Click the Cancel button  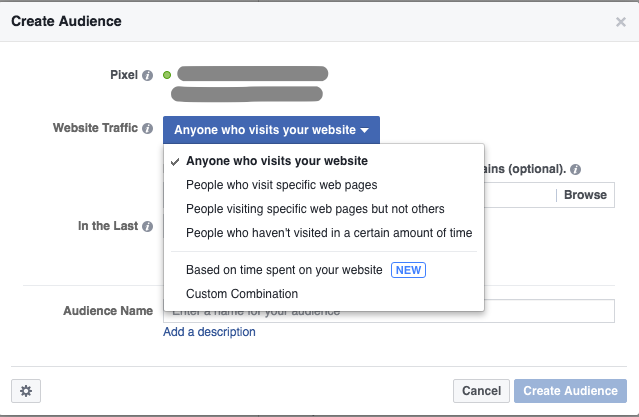click(481, 391)
